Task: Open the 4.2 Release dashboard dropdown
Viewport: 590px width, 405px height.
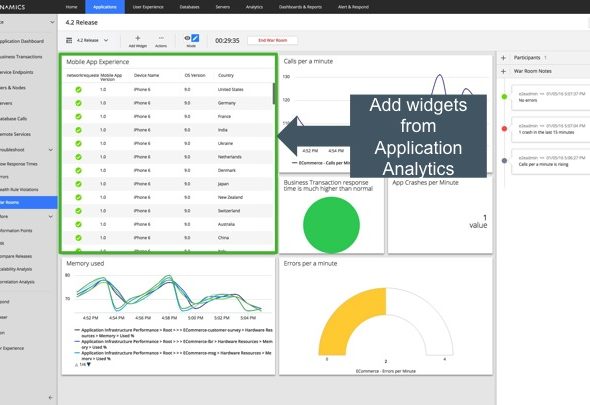Action: pyautogui.click(x=106, y=40)
